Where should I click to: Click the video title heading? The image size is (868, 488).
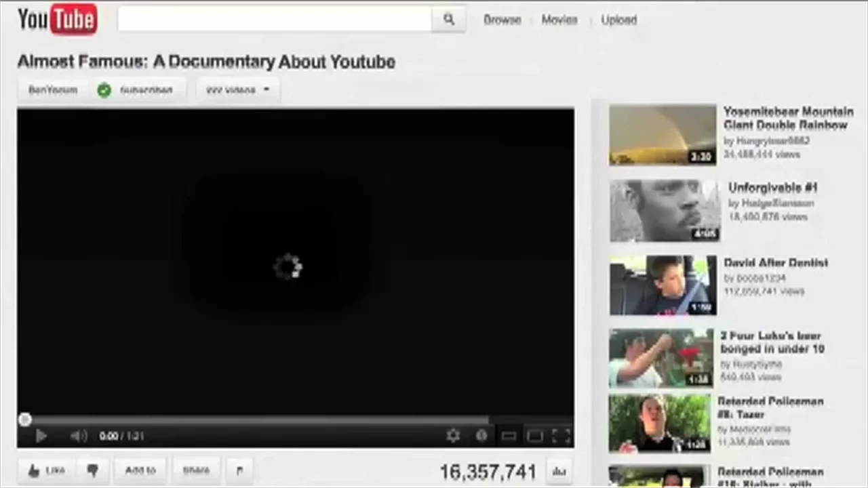point(206,62)
